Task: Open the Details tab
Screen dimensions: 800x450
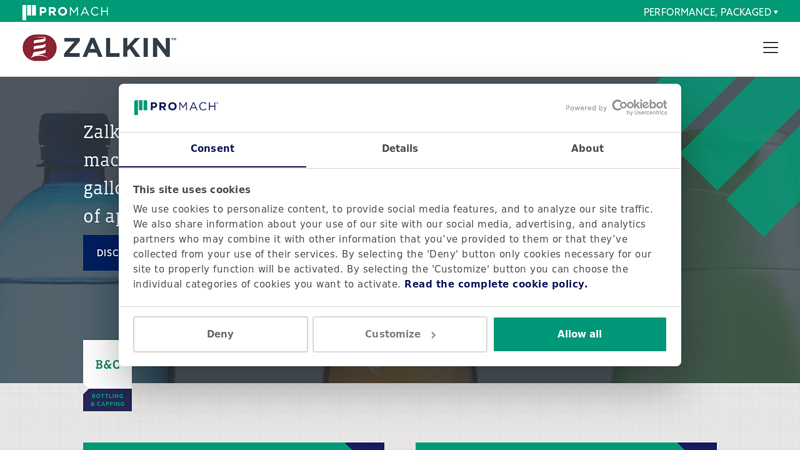Action: pyautogui.click(x=400, y=148)
